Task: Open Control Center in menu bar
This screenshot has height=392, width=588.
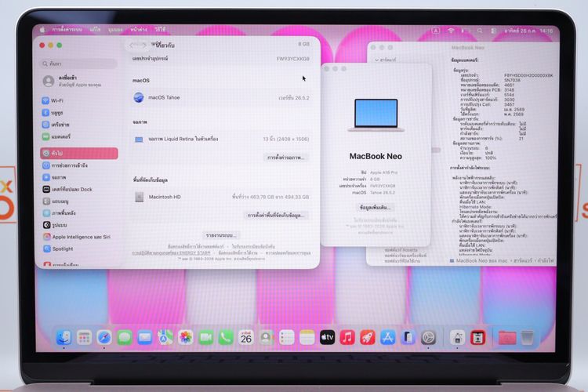Action: coord(493,31)
